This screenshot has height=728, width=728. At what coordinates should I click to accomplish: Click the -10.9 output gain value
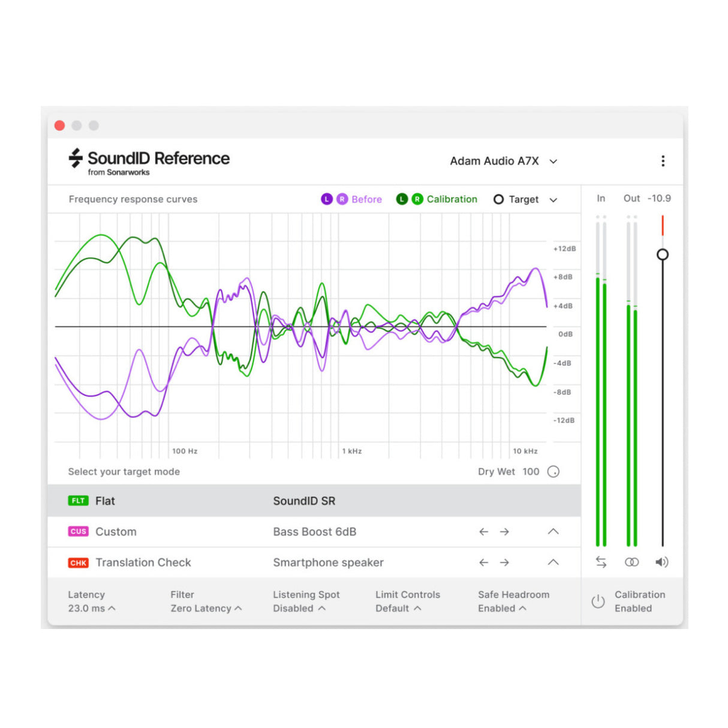[659, 198]
